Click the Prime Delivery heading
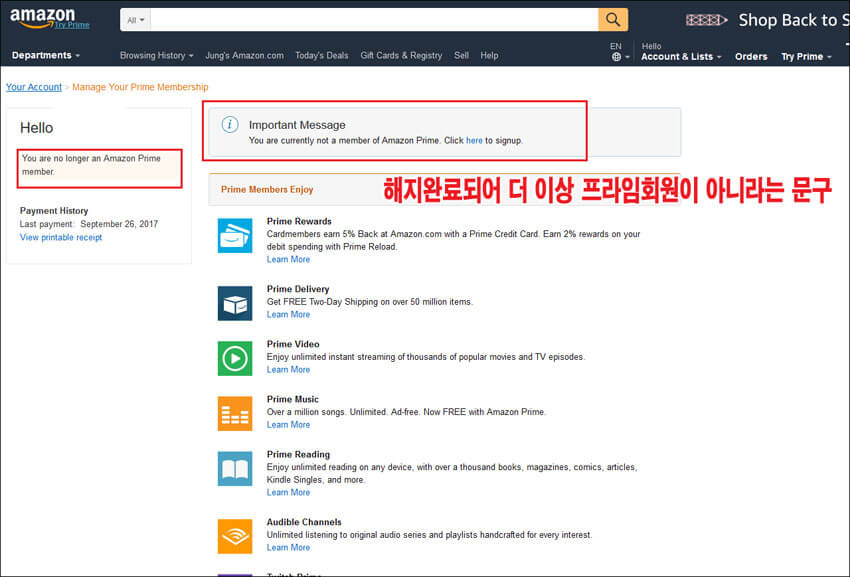 (298, 289)
